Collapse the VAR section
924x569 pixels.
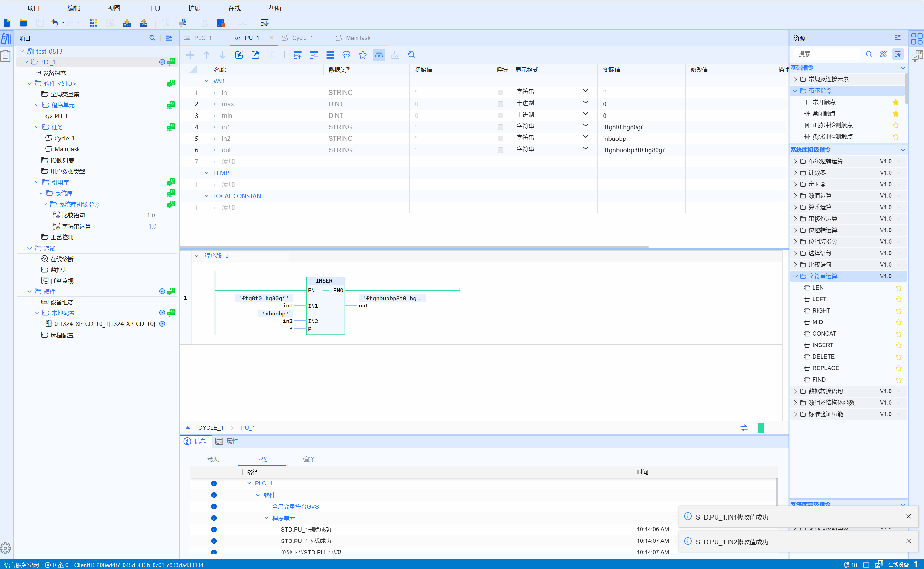207,81
